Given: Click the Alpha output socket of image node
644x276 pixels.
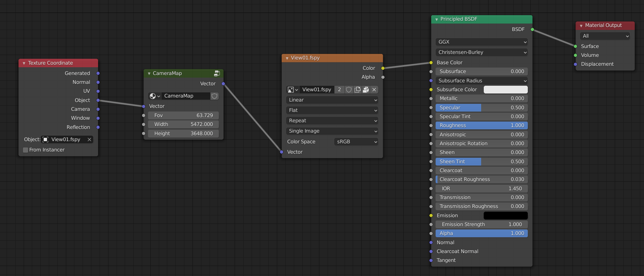Looking at the screenshot, I should coord(383,77).
